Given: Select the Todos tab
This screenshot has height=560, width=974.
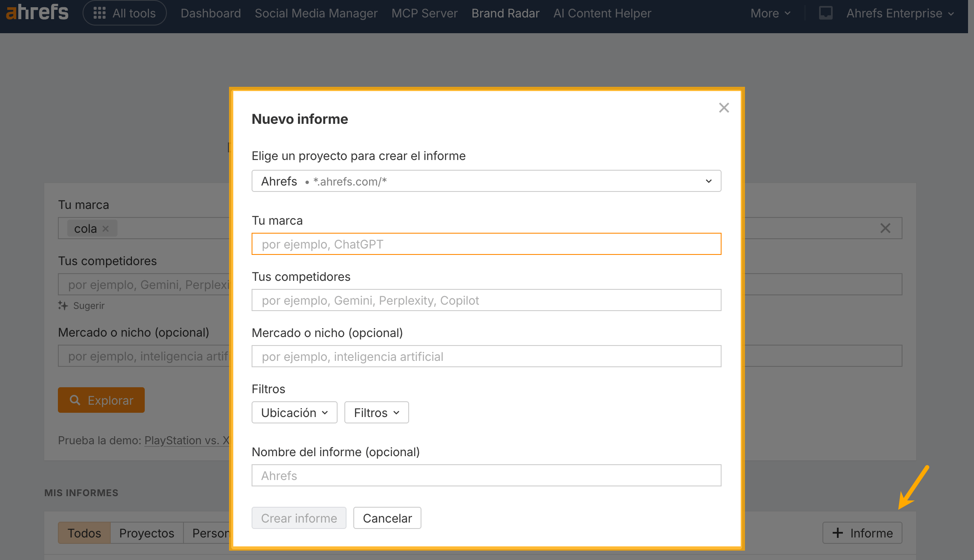Looking at the screenshot, I should [x=84, y=533].
